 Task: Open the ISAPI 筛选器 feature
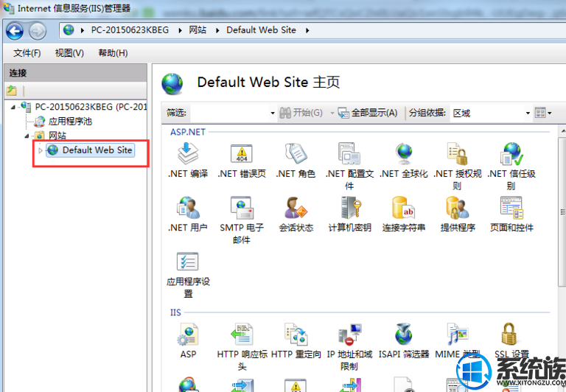coord(404,340)
